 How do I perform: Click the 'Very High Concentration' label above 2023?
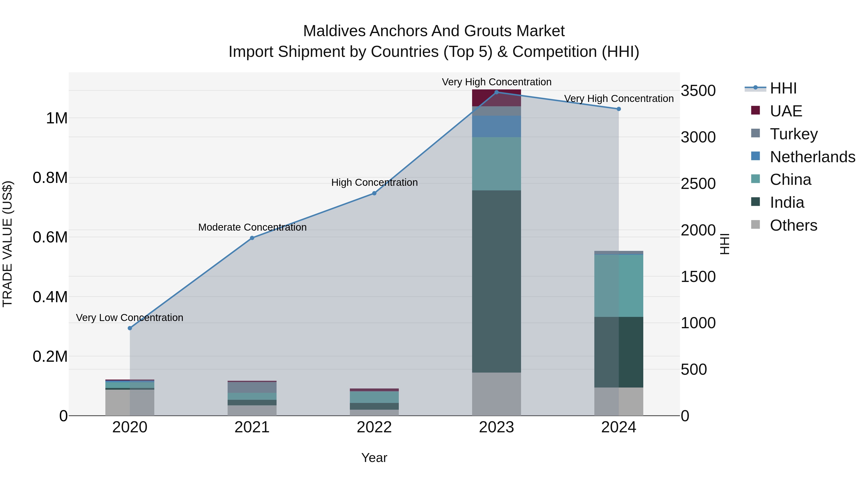497,82
